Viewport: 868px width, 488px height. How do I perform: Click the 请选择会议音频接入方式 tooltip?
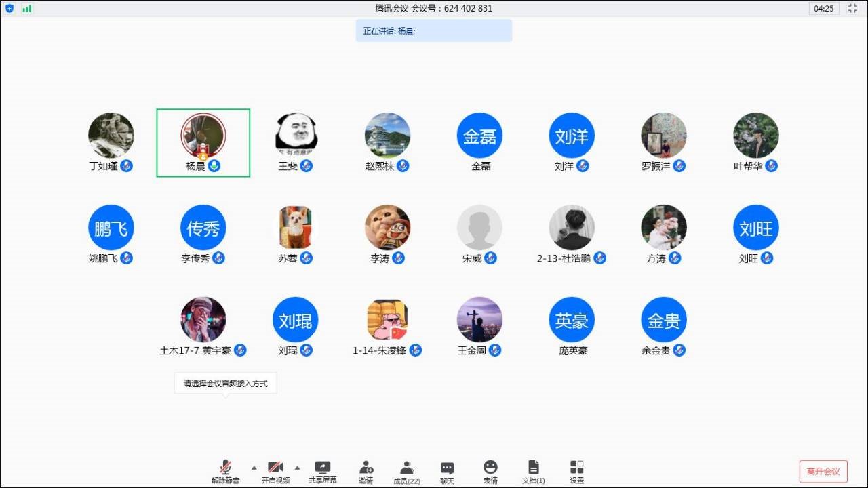[225, 384]
